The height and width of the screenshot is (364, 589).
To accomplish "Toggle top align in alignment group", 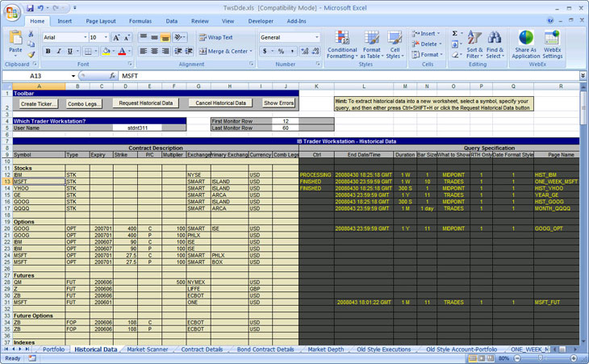I will click(x=143, y=38).
